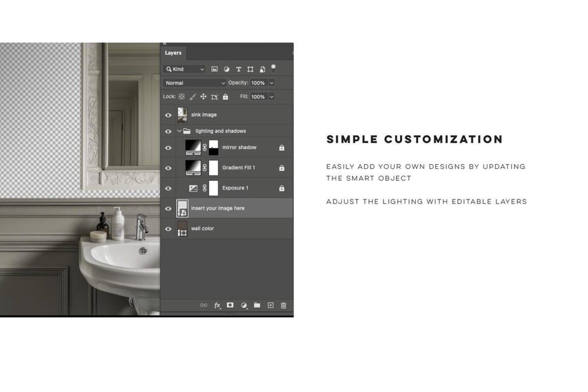Select mirror shadow gradient thumbnail

193,147
